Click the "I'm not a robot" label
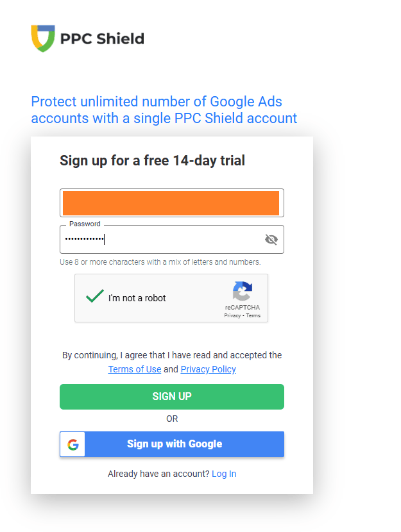 tap(137, 298)
